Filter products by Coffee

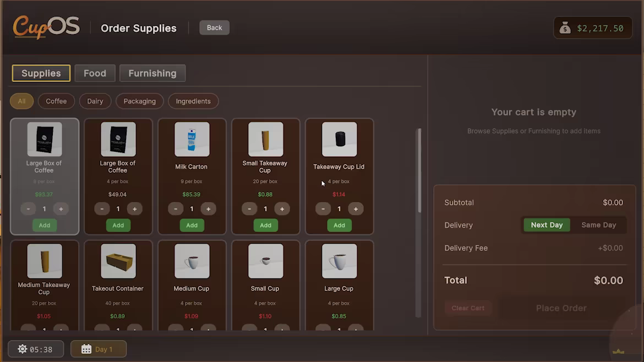click(x=56, y=101)
